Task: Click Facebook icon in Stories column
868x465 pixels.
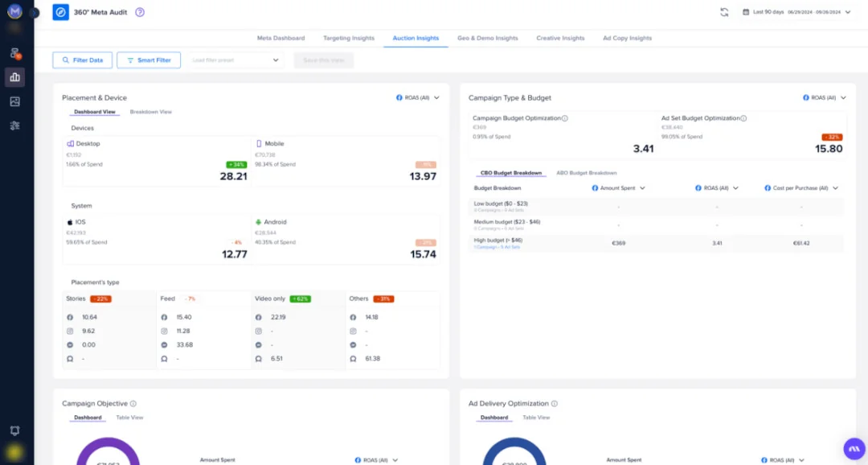Action: [70, 318]
